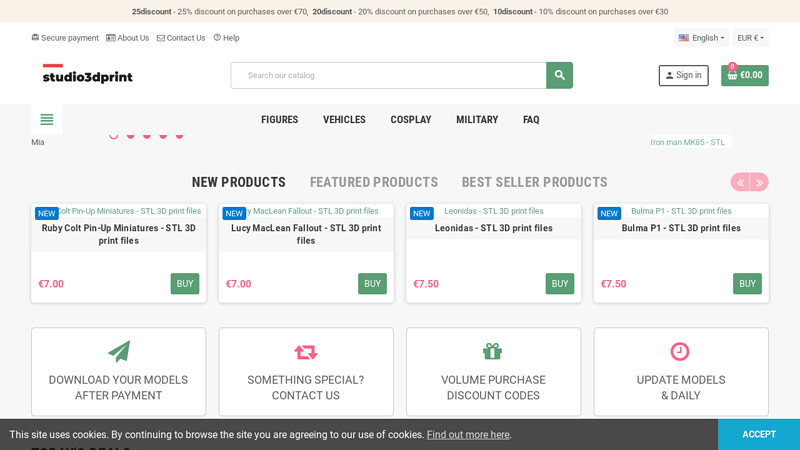Click the Mia label text
Image resolution: width=800 pixels, height=450 pixels.
tap(38, 142)
